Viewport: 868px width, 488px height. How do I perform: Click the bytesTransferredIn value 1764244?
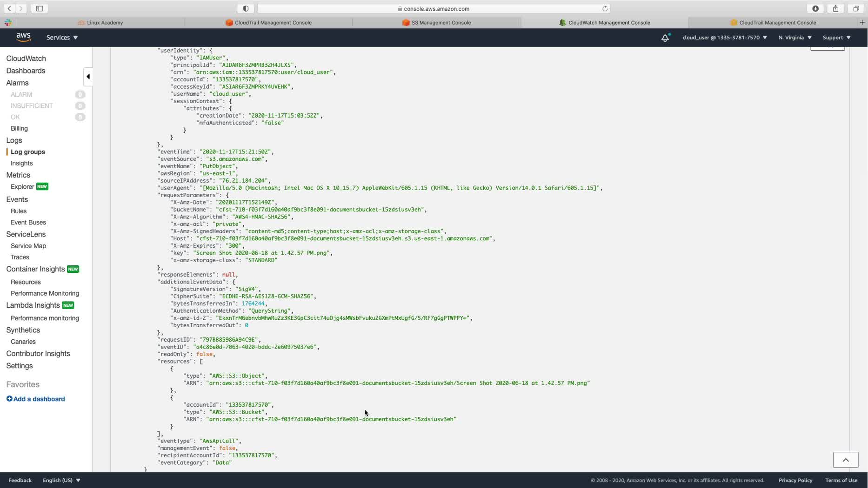coord(253,303)
